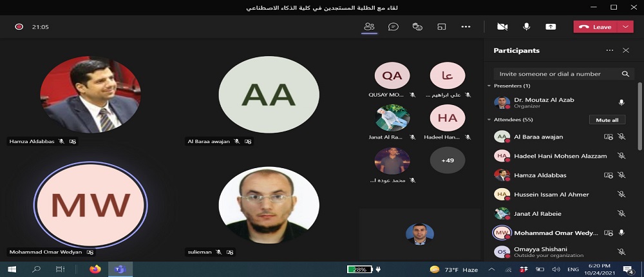
Task: Open More actions ellipsis in meeting toolbar
Action: (466, 26)
